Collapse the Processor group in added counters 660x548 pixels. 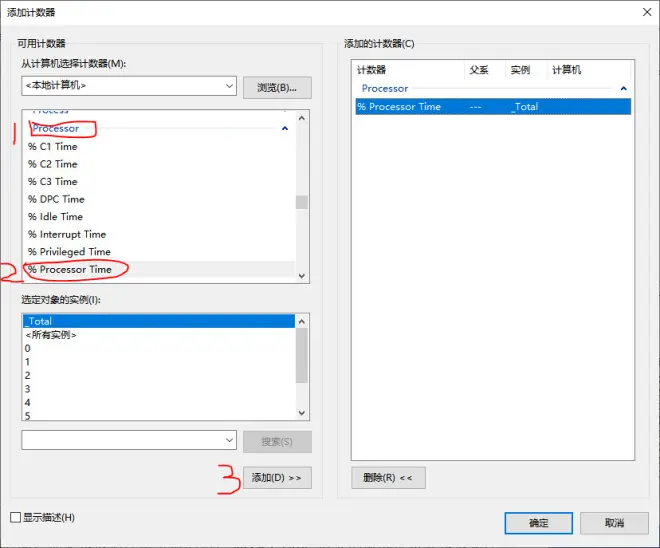[x=624, y=88]
